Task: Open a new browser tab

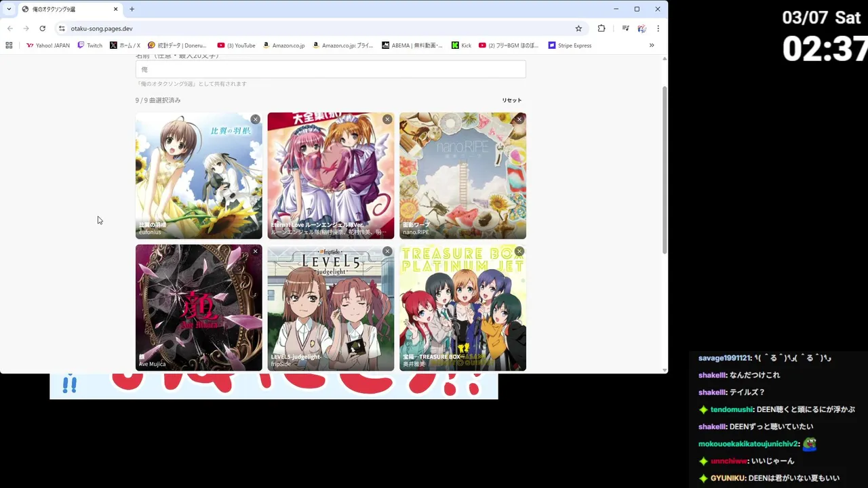Action: click(x=132, y=9)
